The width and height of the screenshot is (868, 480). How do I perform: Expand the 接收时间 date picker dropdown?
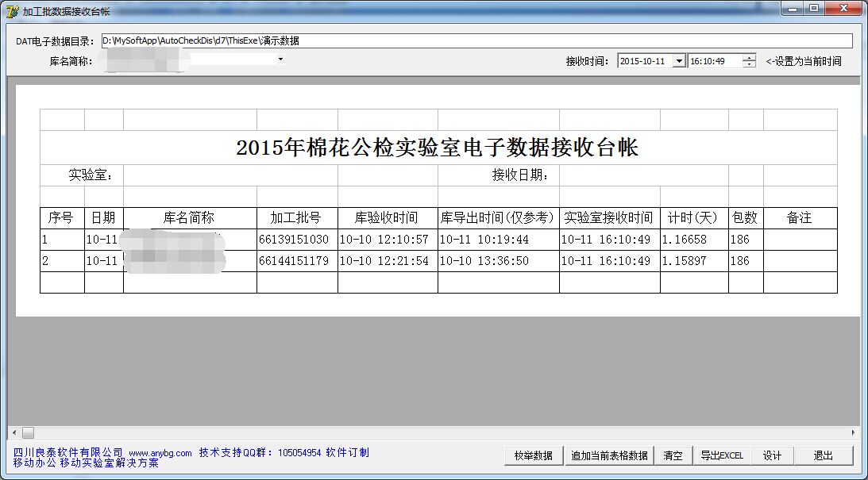[x=681, y=61]
